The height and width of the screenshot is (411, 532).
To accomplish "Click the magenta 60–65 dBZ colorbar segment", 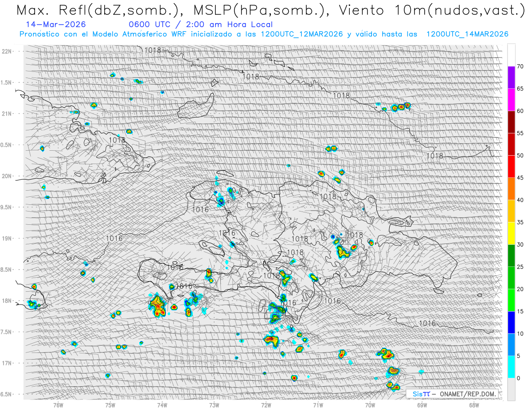I will pos(511,100).
